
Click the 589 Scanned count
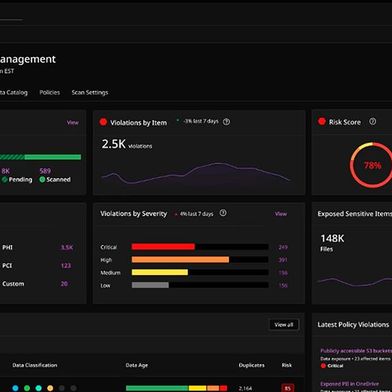tap(45, 171)
